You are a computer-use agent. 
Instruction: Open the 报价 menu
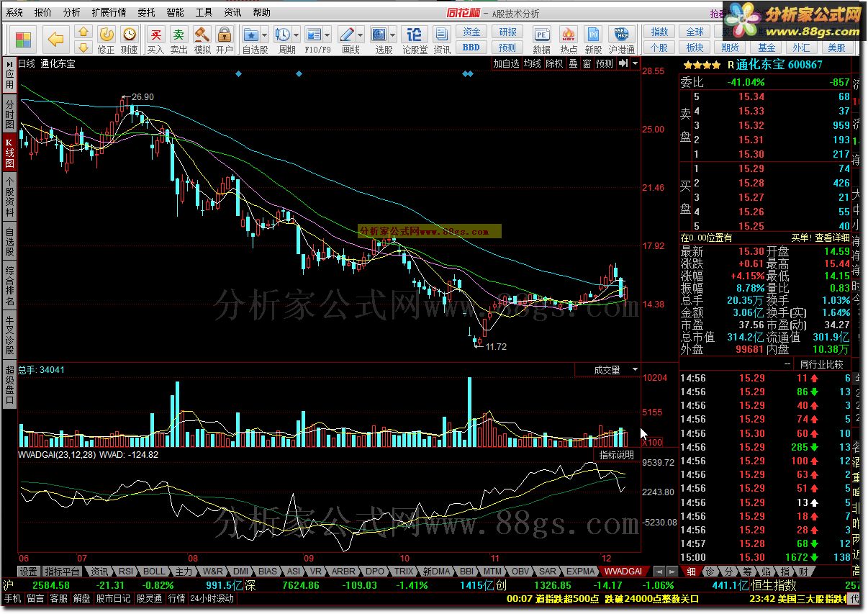coord(42,12)
